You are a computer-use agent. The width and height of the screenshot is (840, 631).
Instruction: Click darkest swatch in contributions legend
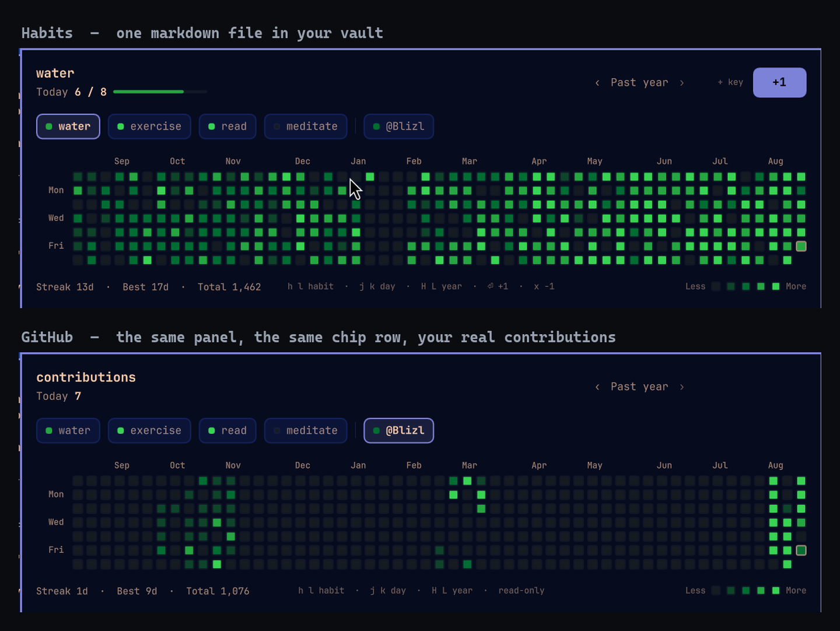716,591
